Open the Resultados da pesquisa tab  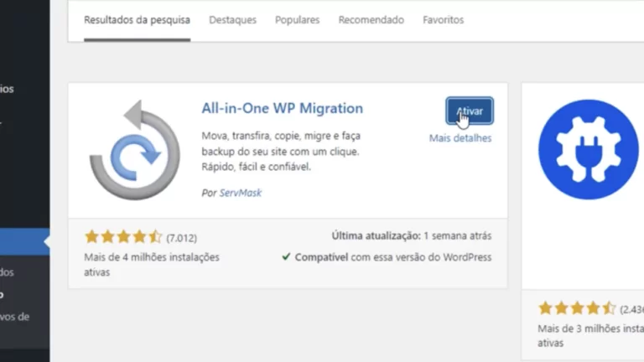tap(137, 20)
